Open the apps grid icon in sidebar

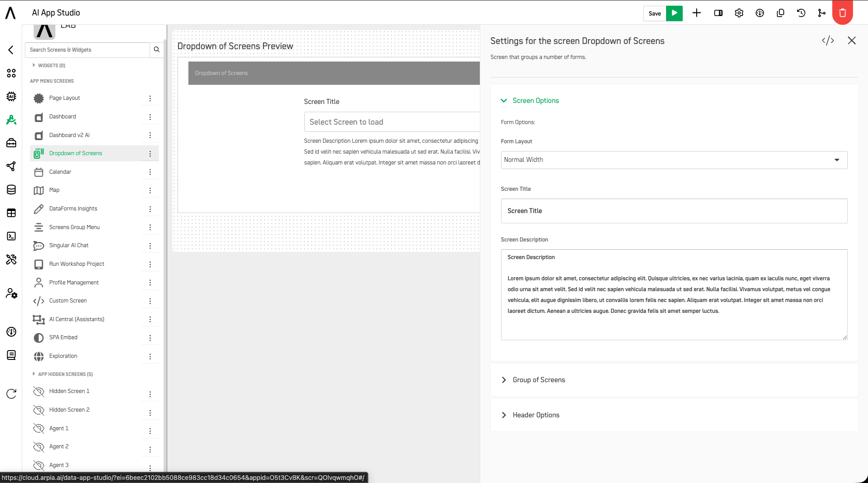(11, 73)
